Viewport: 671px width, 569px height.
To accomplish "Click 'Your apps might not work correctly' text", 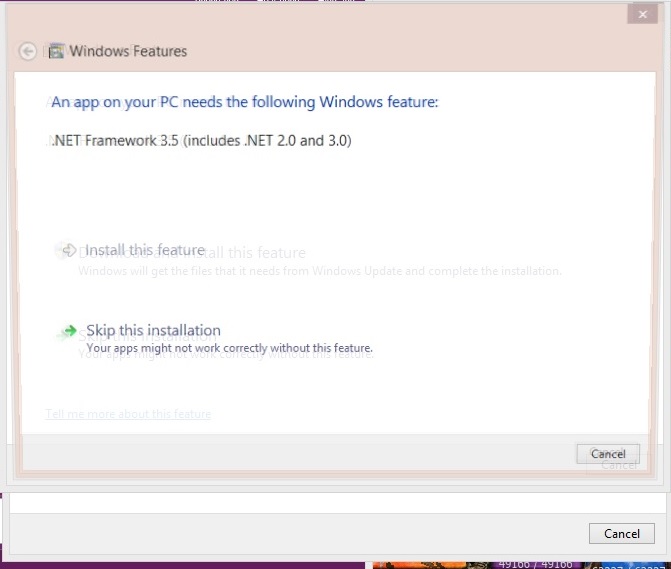I will click(229, 348).
